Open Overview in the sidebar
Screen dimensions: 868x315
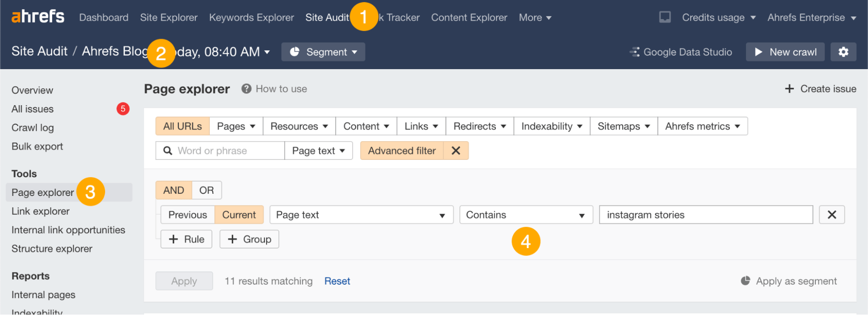tap(33, 90)
